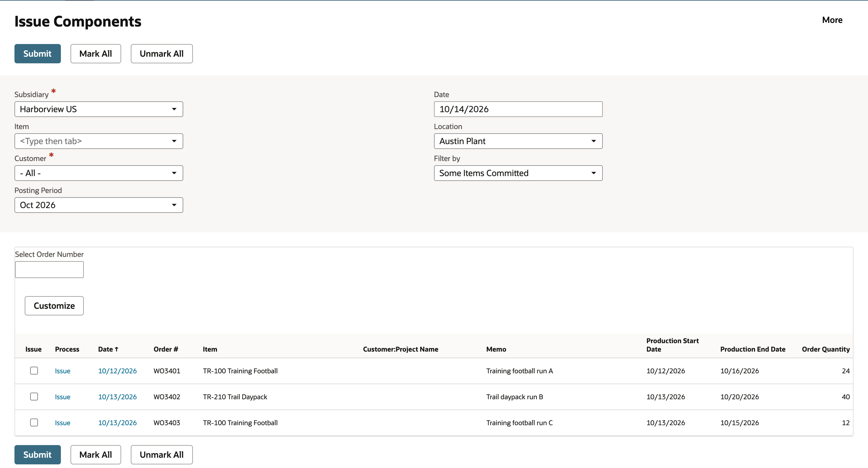Open the More menu
Image resolution: width=868 pixels, height=468 pixels.
click(x=832, y=20)
